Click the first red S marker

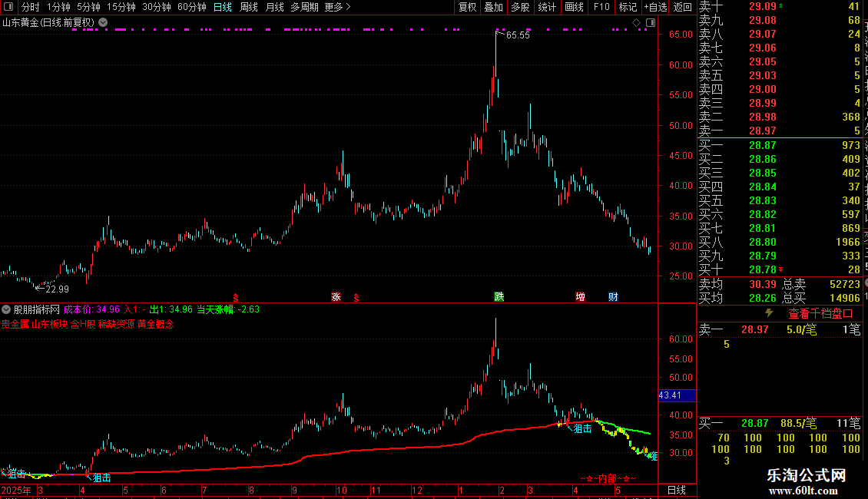[x=236, y=298]
